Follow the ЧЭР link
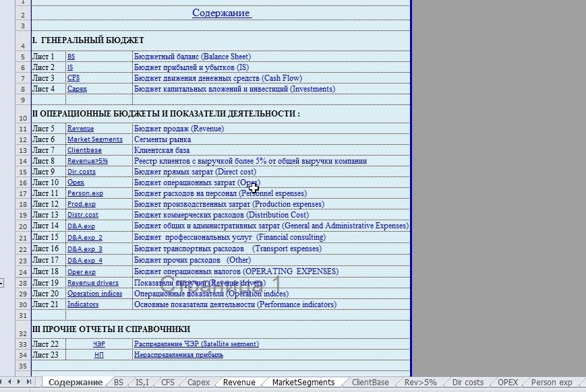Image resolution: width=586 pixels, height=392 pixels. pos(99,344)
